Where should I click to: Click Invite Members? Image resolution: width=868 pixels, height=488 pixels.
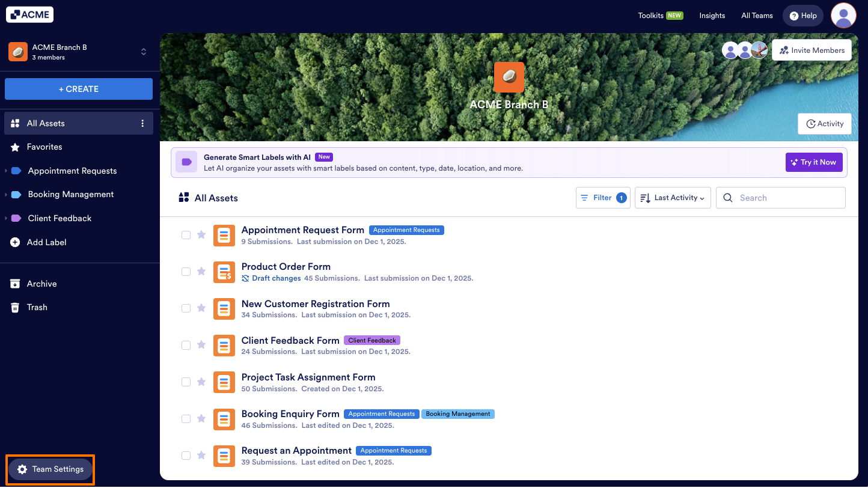812,50
